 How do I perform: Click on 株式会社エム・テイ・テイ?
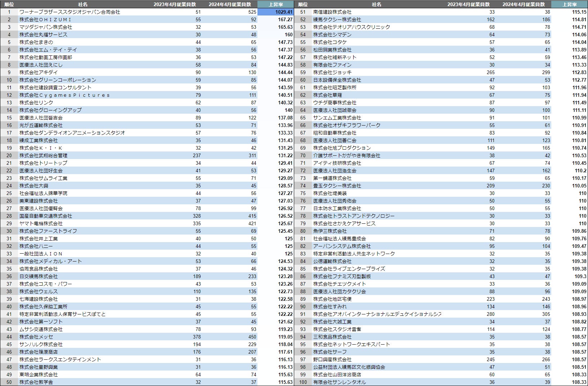point(48,50)
